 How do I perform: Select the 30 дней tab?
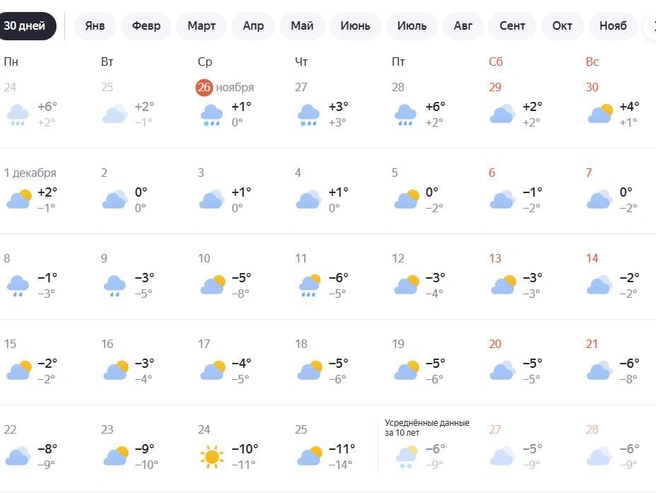[x=27, y=26]
